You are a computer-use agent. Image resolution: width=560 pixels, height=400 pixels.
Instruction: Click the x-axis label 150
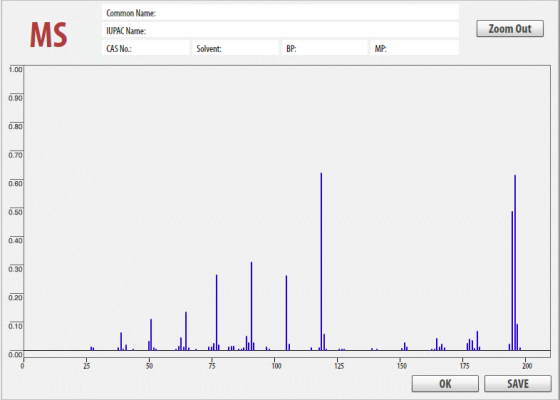pos(402,366)
